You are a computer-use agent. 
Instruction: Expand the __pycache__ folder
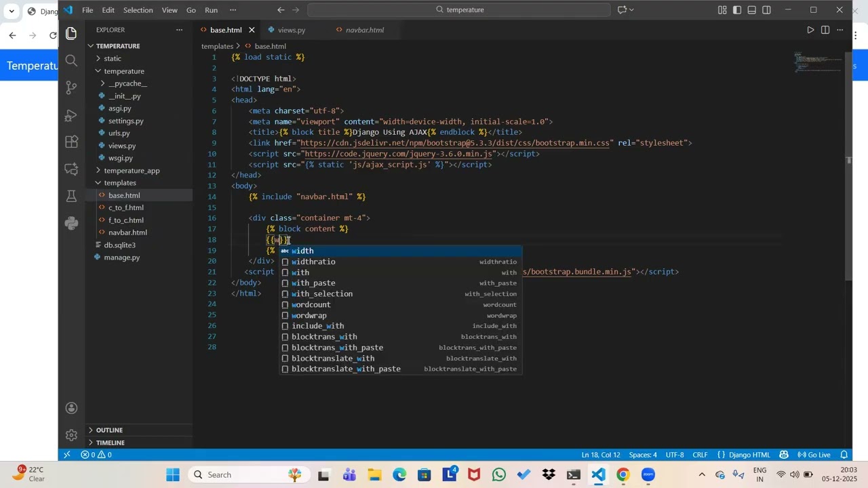(139, 83)
